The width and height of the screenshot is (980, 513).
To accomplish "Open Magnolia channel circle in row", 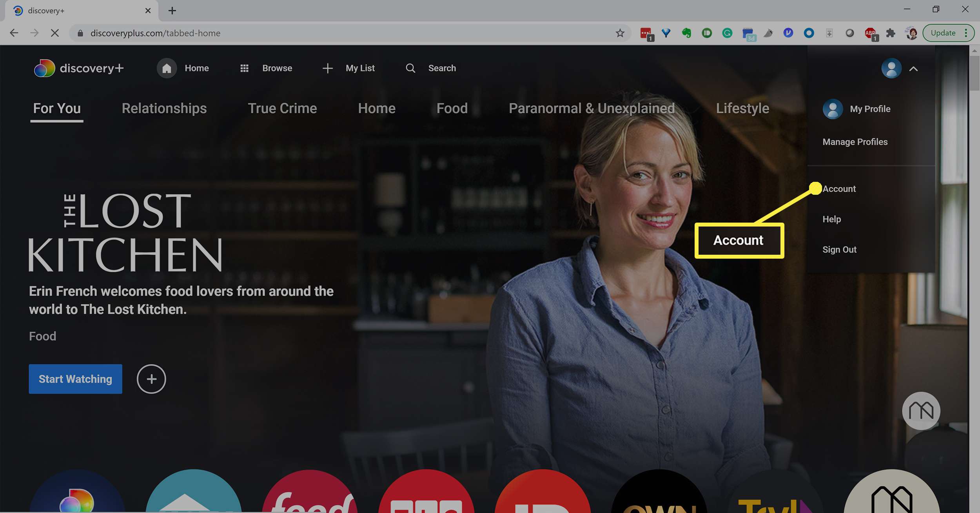I will (x=891, y=491).
